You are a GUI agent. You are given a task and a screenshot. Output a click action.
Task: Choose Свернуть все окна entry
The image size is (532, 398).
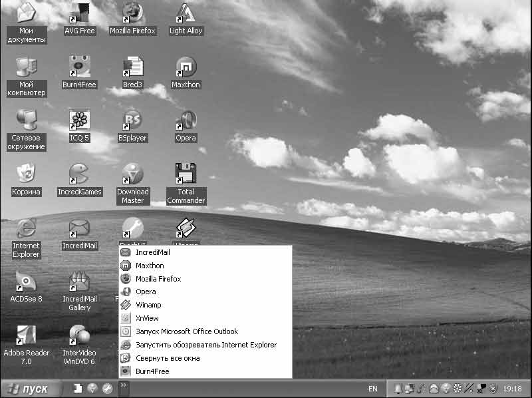click(205, 358)
